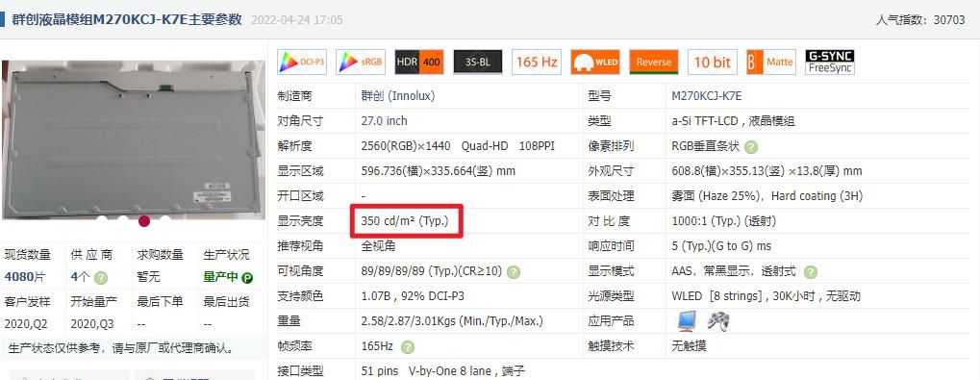Viewport: 980px width, 380px height.
Task: Click the DCI-P3 color gamut badge
Action: pyautogui.click(x=302, y=62)
